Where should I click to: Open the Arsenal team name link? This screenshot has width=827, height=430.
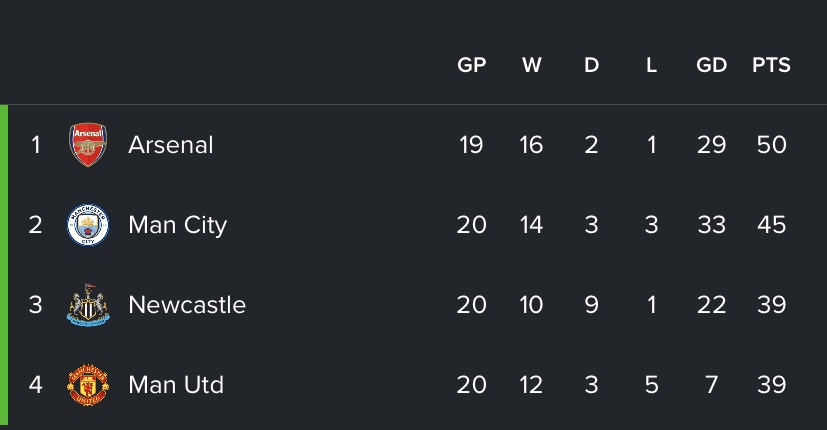[171, 145]
